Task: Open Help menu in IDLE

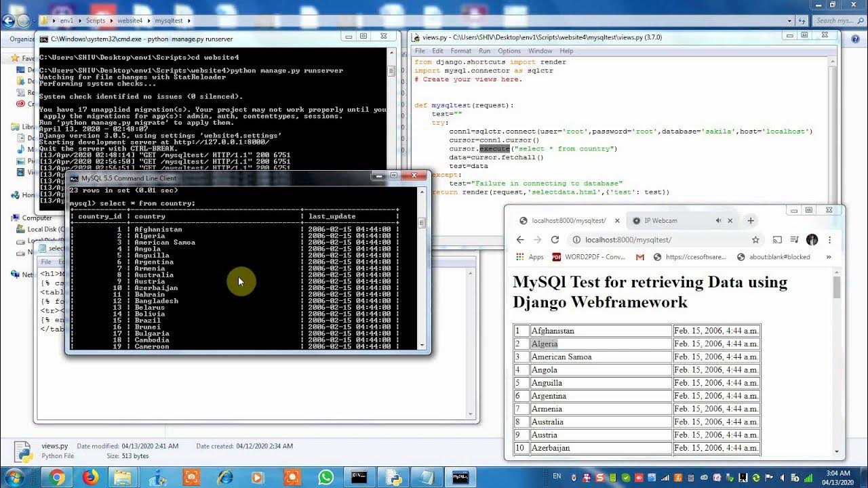Action: 566,51
